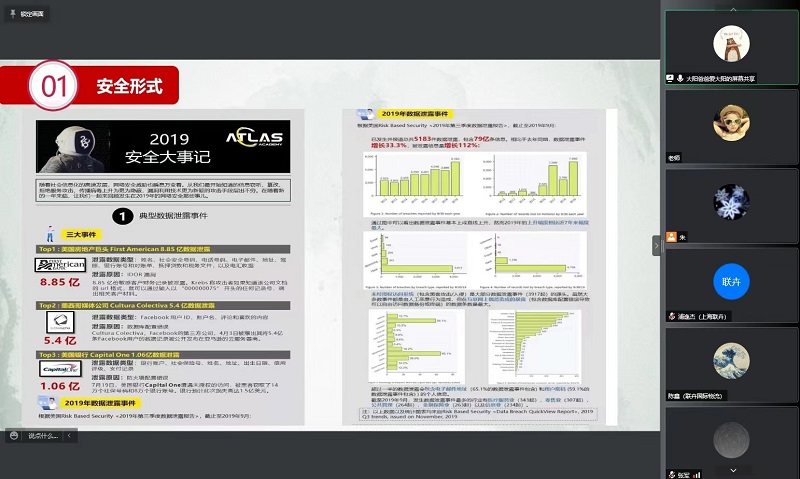The width and height of the screenshot is (800, 479).
Task: Click the tall sector ranking bar chart
Action: [534, 347]
